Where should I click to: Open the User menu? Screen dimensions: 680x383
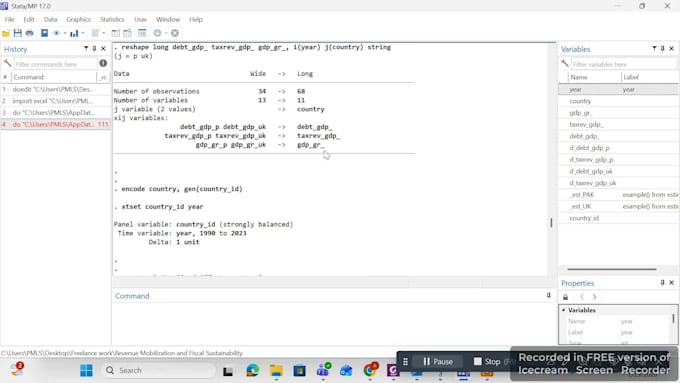click(x=140, y=20)
